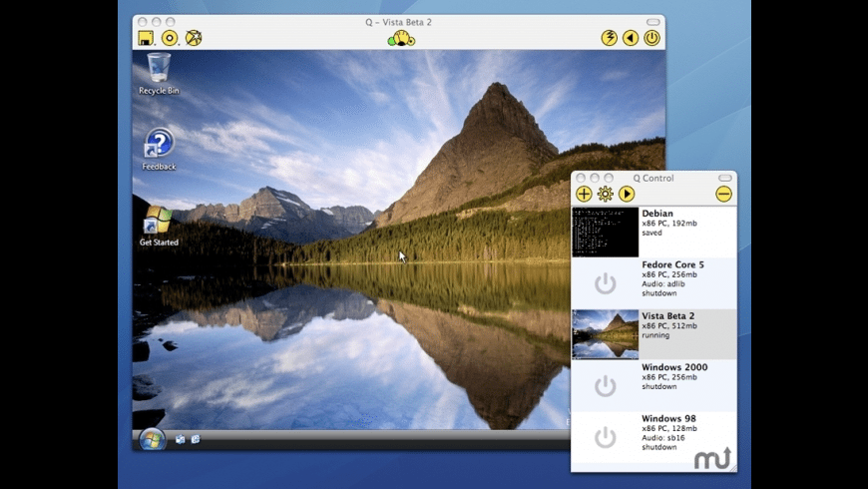Start the selected guest PC with play button
The width and height of the screenshot is (868, 489).
pos(627,194)
